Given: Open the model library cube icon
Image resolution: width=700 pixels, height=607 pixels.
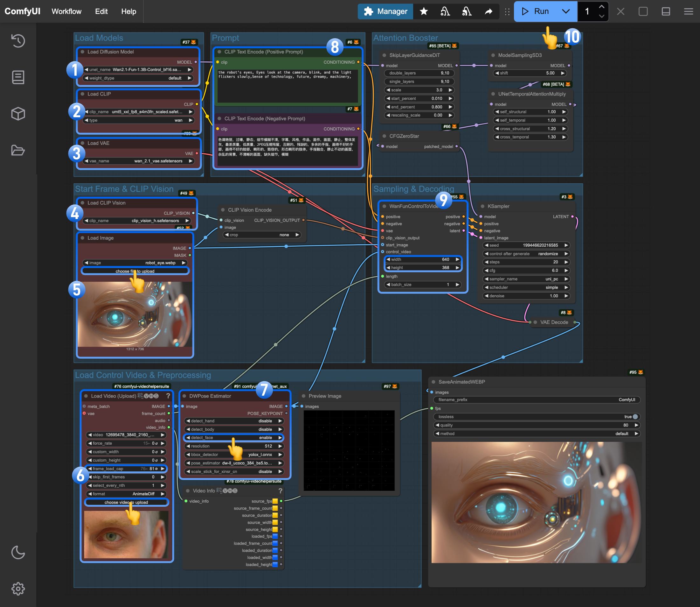Looking at the screenshot, I should pos(18,114).
